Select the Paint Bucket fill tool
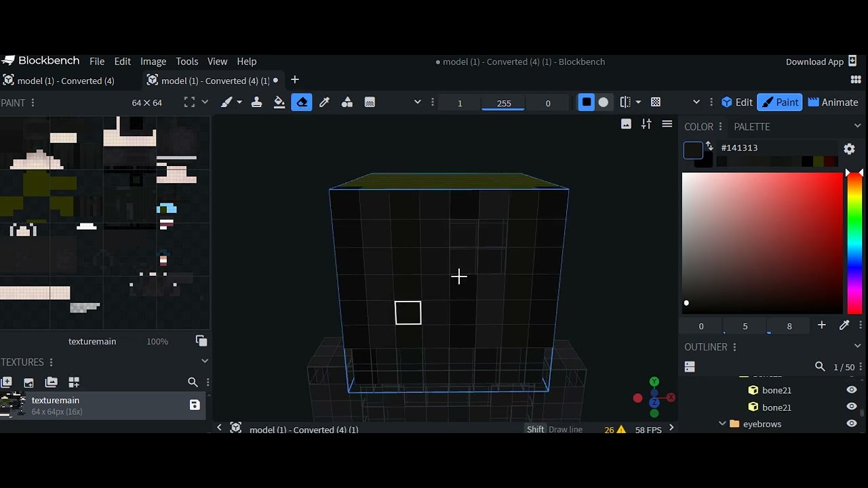The image size is (868, 488). point(279,102)
